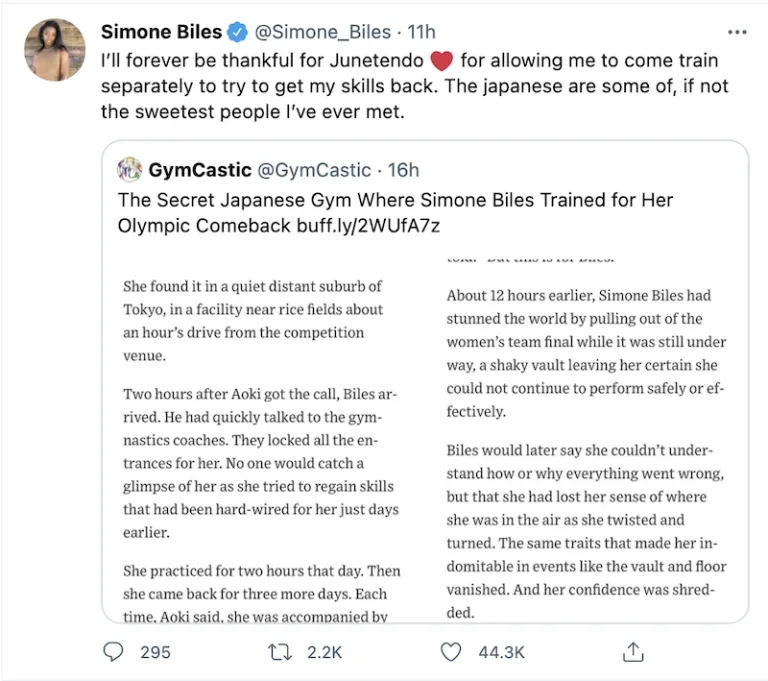Open the Simone Biles display name
The image size is (768, 681).
(161, 33)
